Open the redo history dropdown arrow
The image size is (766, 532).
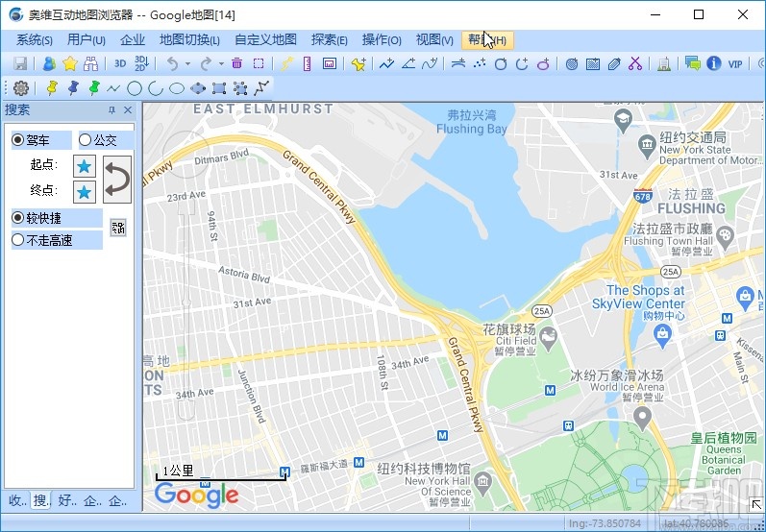pyautogui.click(x=221, y=64)
